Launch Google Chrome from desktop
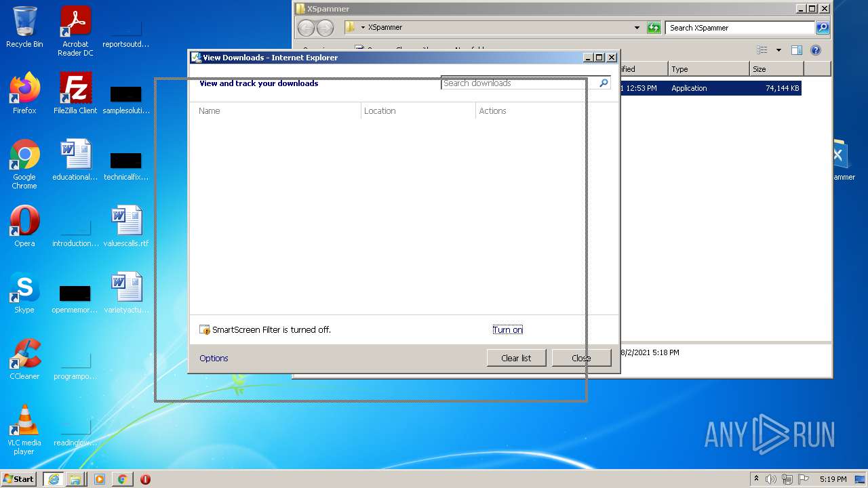 24,164
